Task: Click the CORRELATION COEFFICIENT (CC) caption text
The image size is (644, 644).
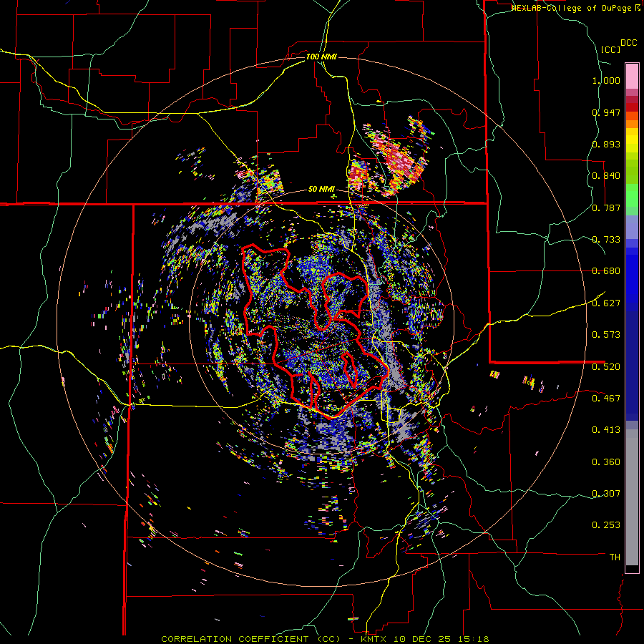Action: (250, 639)
